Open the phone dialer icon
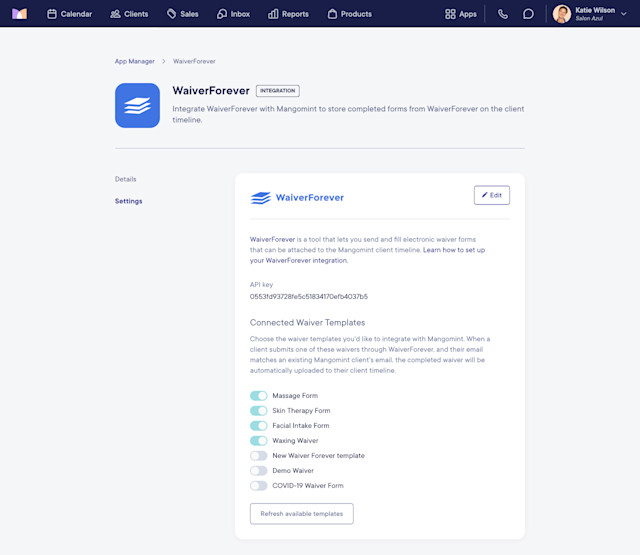640x555 pixels. tap(503, 14)
